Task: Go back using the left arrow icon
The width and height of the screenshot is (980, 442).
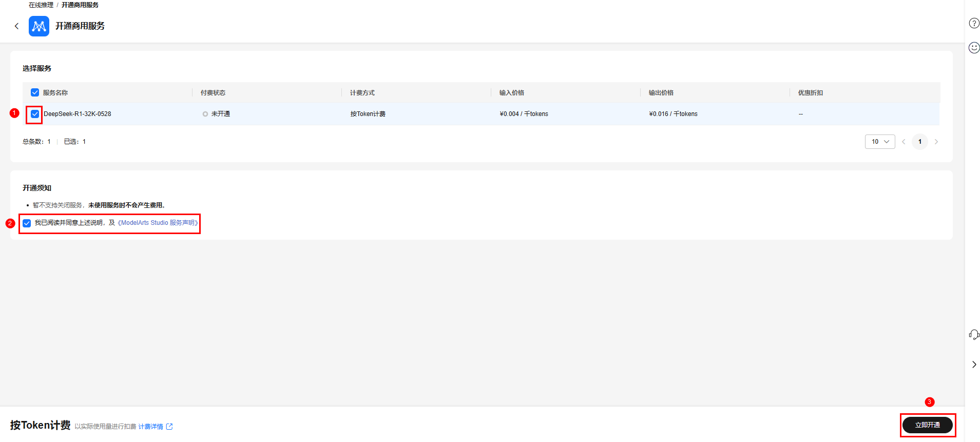Action: [x=16, y=26]
